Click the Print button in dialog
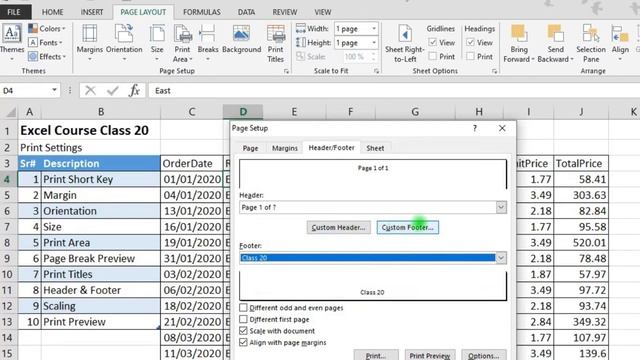The width and height of the screenshot is (640, 360). pyautogui.click(x=376, y=355)
